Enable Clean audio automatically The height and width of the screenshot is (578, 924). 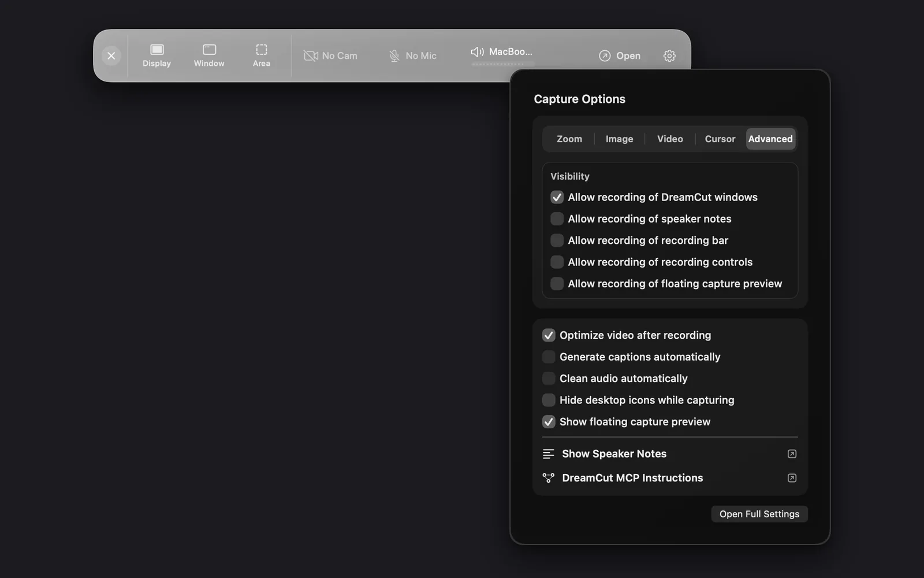(x=549, y=379)
